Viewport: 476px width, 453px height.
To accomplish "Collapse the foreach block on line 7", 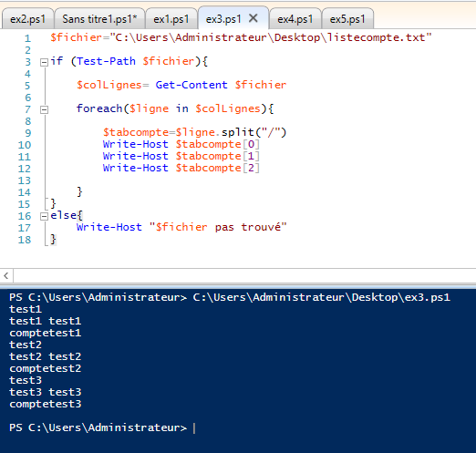I will tap(45, 109).
